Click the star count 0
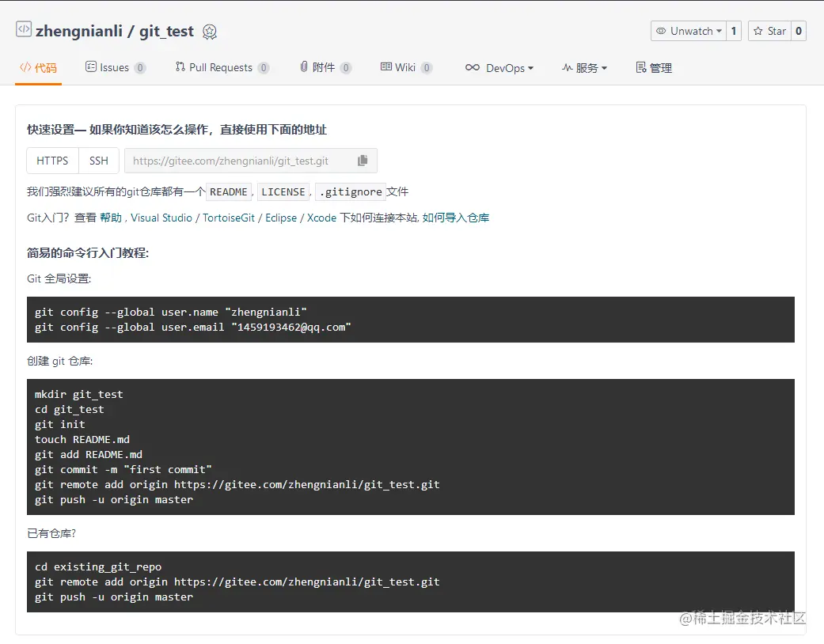 (799, 31)
